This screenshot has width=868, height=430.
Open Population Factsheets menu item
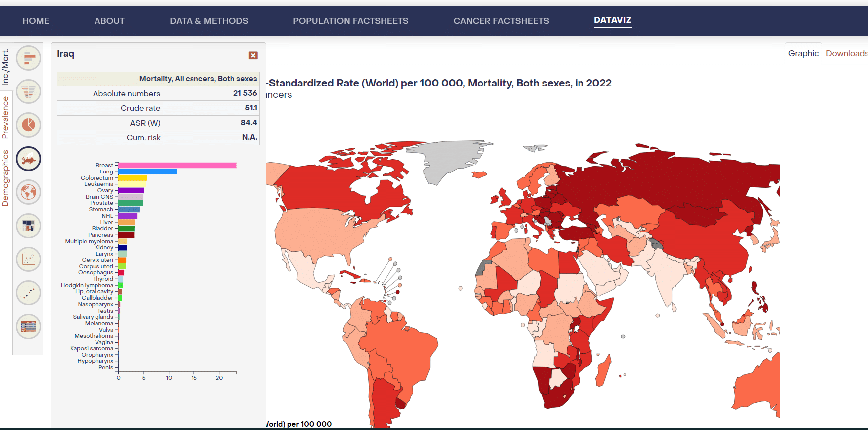pyautogui.click(x=351, y=21)
